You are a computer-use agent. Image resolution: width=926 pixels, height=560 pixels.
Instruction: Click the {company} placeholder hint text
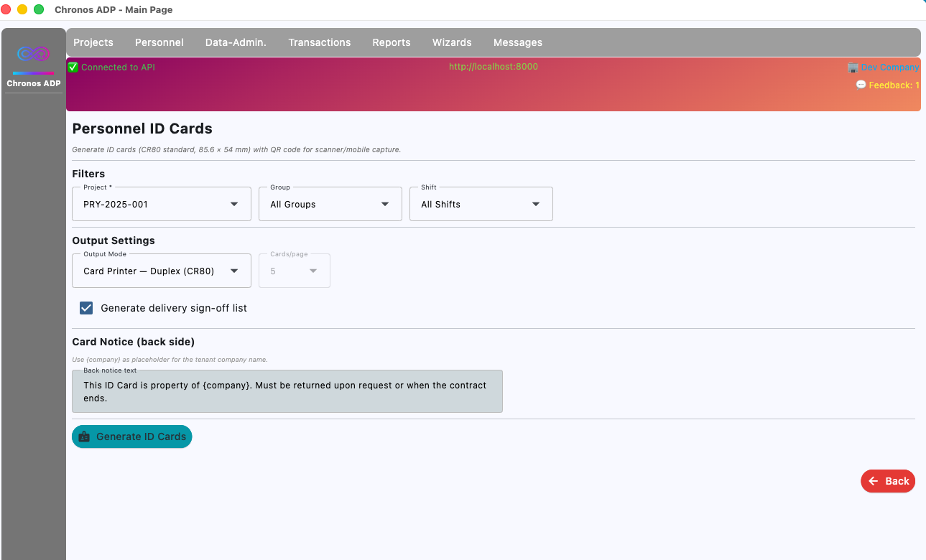[x=170, y=360]
